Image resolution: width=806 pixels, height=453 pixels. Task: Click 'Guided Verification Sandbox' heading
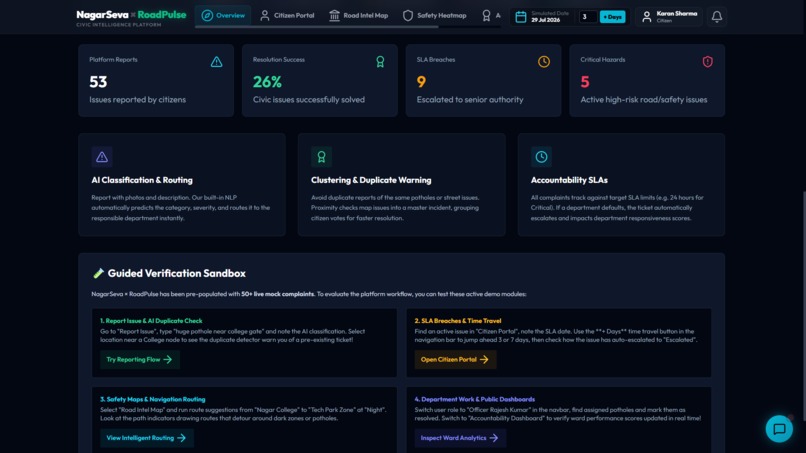coord(176,273)
